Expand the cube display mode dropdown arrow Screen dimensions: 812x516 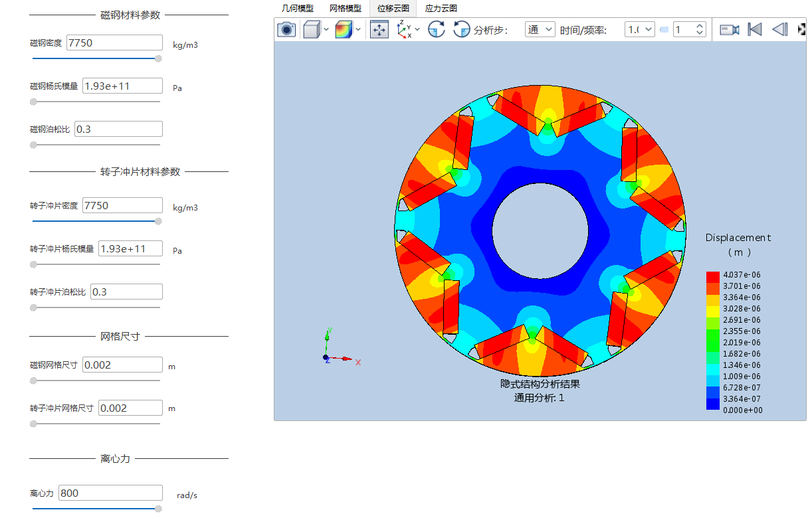tap(326, 29)
